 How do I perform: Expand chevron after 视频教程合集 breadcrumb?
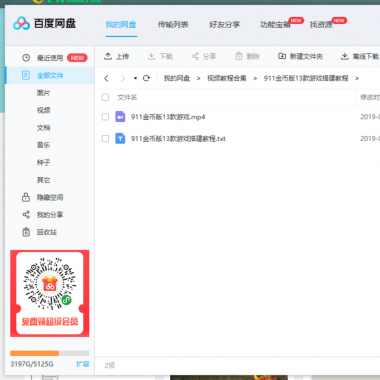[255, 78]
